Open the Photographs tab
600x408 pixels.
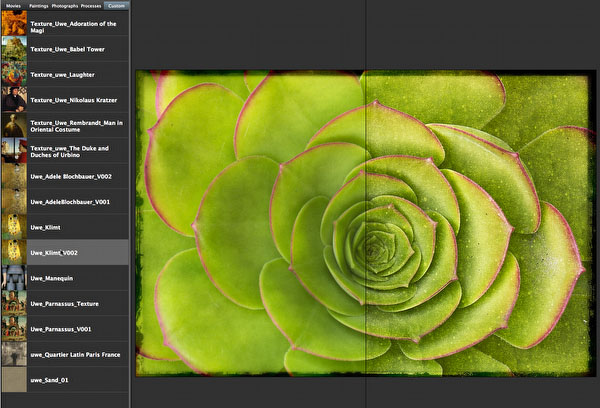coord(65,6)
